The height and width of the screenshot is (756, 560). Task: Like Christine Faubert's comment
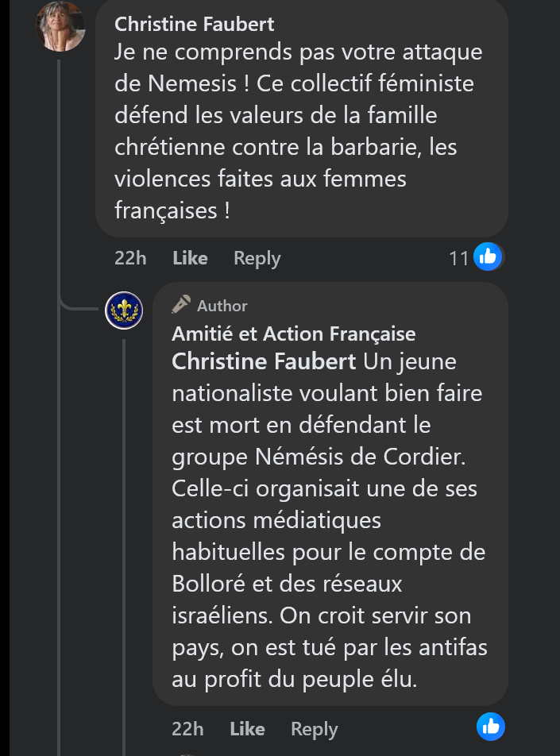click(x=190, y=258)
